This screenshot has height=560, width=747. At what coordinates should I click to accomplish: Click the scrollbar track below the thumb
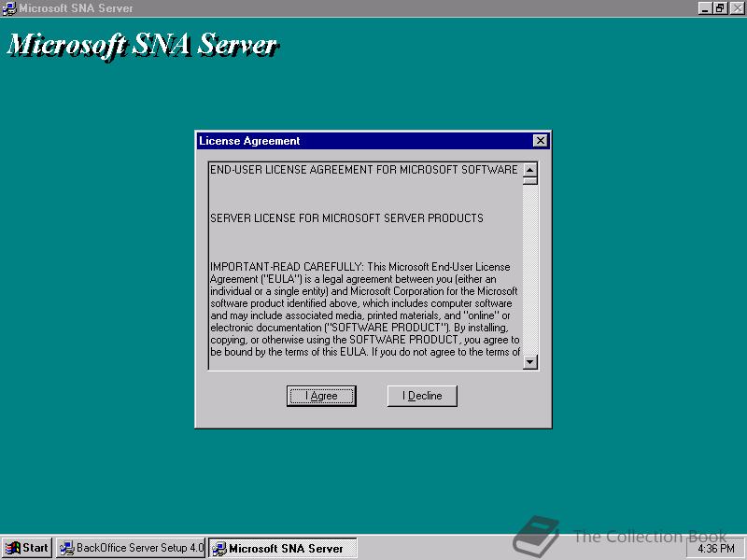pyautogui.click(x=529, y=270)
